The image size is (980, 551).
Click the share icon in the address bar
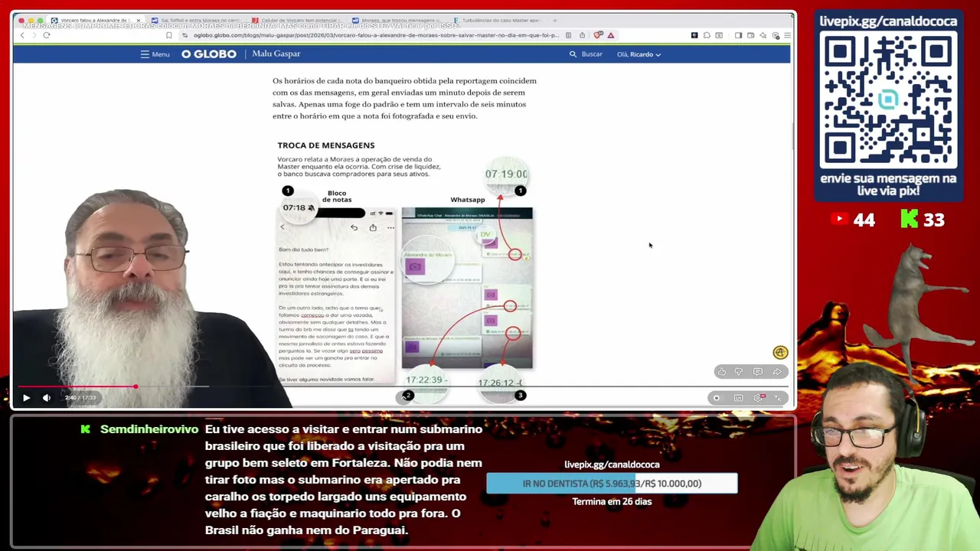(582, 35)
